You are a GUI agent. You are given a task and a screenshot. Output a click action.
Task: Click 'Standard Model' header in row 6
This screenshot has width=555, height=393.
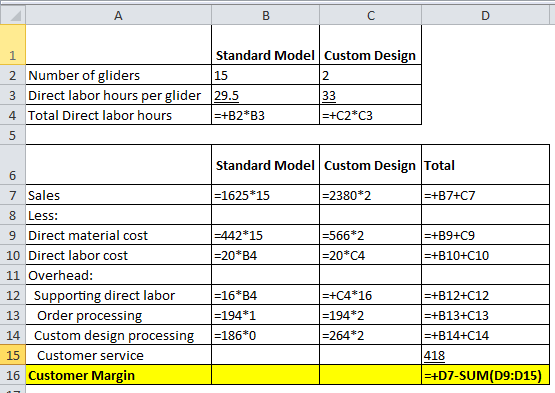(265, 164)
